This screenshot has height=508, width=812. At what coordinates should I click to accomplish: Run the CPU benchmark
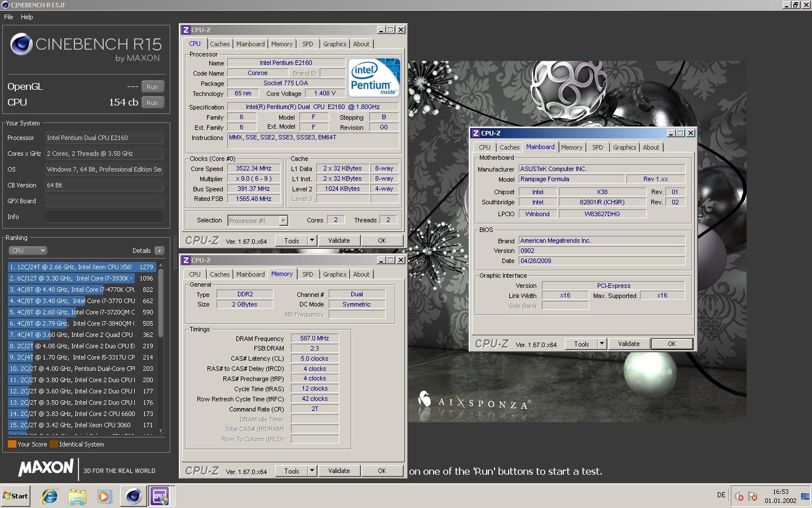coord(152,103)
